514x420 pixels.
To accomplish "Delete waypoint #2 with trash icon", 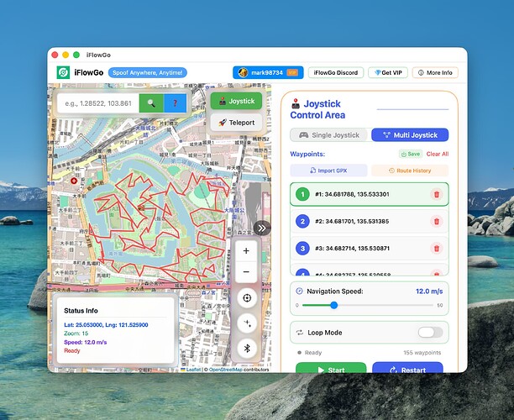I will pyautogui.click(x=437, y=221).
